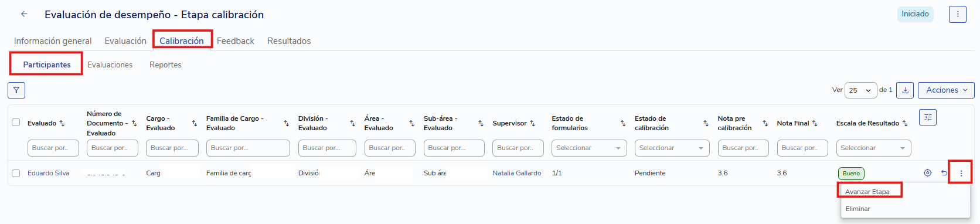This screenshot has width=980, height=224.
Task: Open the Eduardo Silva link
Action: click(x=48, y=173)
